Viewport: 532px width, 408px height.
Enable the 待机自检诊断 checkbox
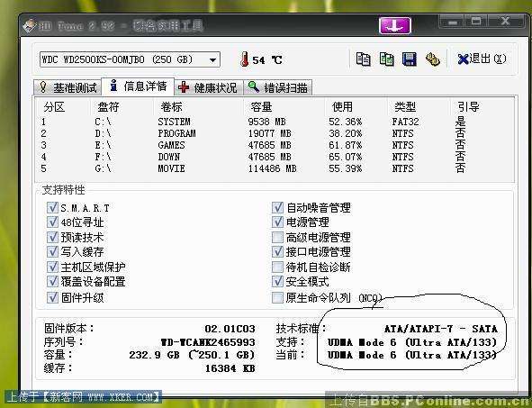277,267
